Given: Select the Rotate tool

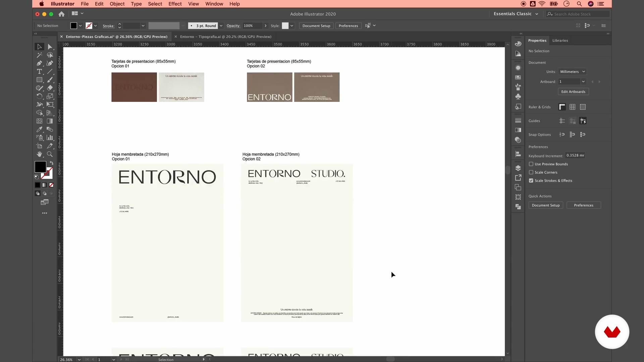Looking at the screenshot, I should pyautogui.click(x=39, y=96).
